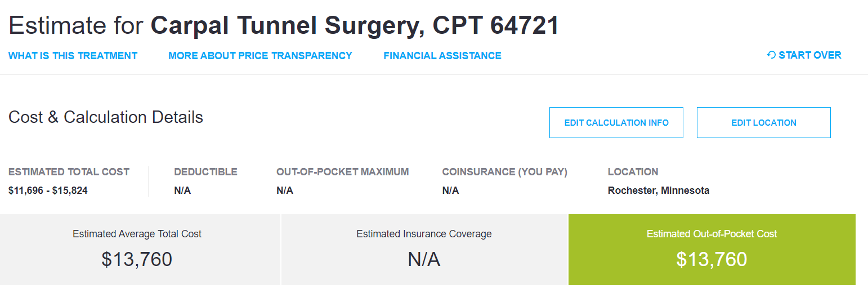This screenshot has width=868, height=301.
Task: Click the START OVER link text
Action: (809, 55)
